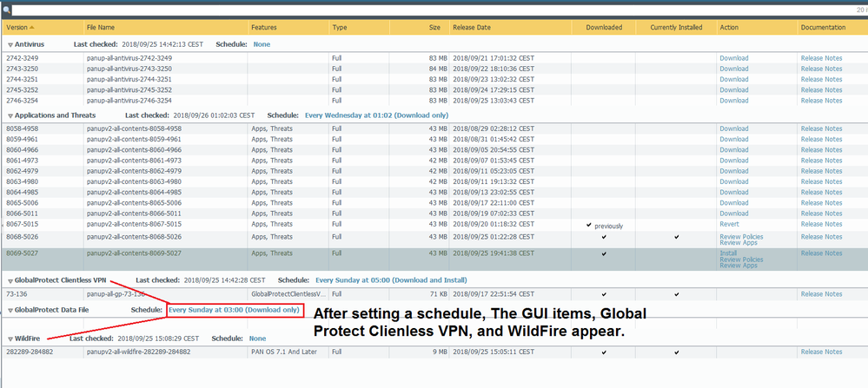Collapse the WildFire section

point(10,339)
